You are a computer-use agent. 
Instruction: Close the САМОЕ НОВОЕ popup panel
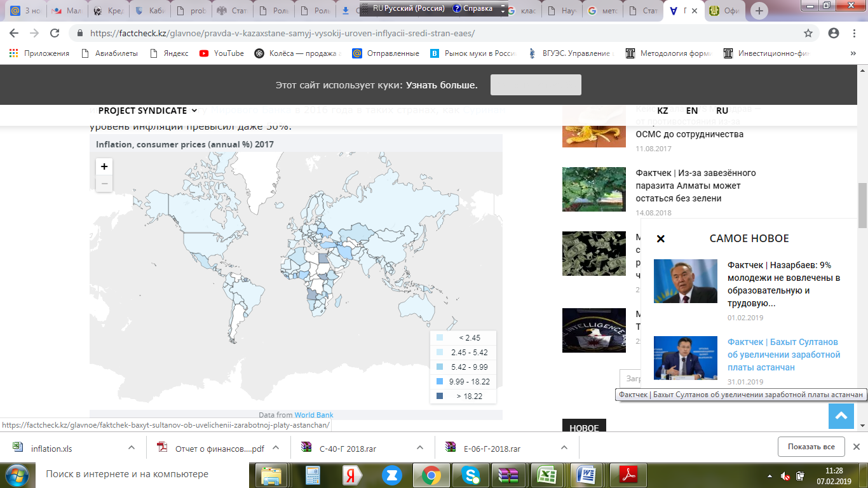[661, 239]
